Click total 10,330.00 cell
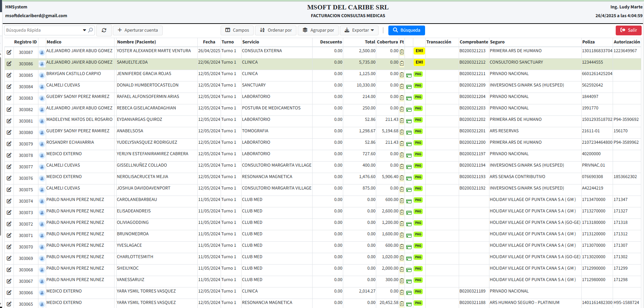This screenshot has width=644, height=308. (366, 85)
